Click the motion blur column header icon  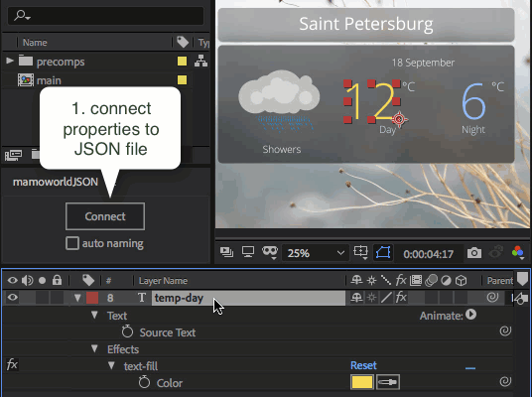point(431,280)
